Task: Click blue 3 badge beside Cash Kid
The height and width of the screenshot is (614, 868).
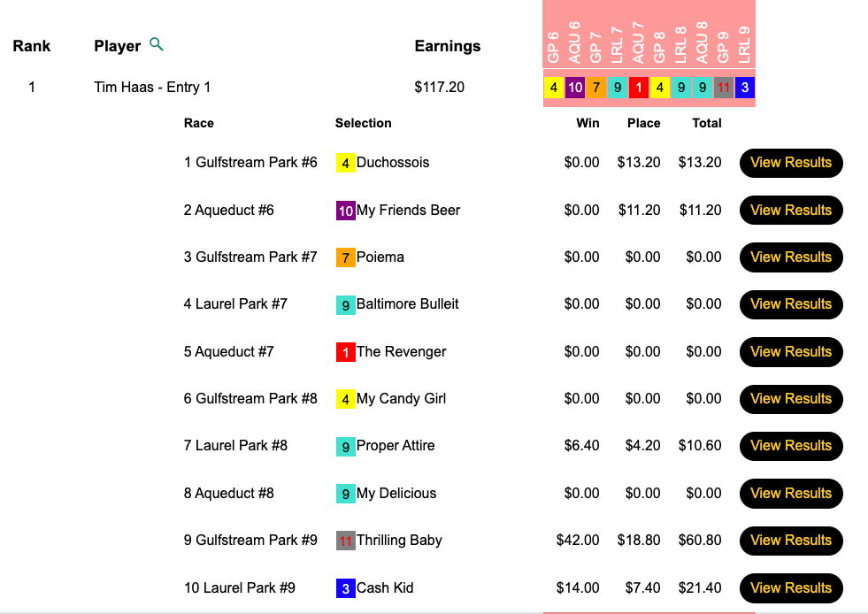Action: [x=345, y=588]
